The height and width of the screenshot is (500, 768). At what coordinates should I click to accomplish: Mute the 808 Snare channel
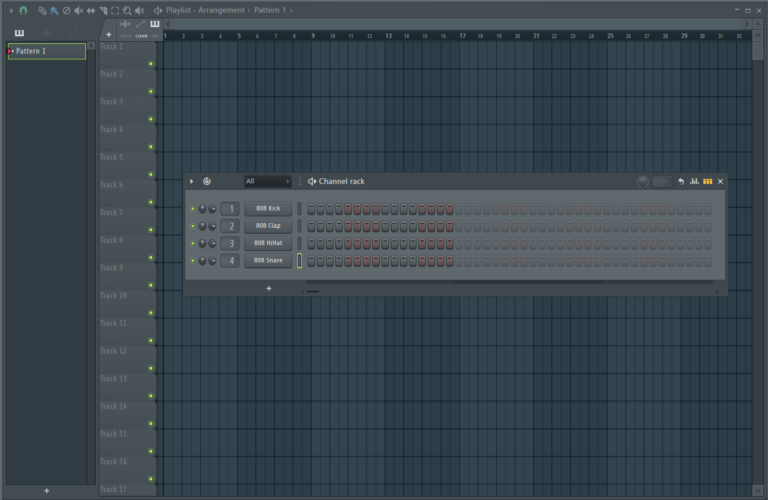(x=192, y=261)
